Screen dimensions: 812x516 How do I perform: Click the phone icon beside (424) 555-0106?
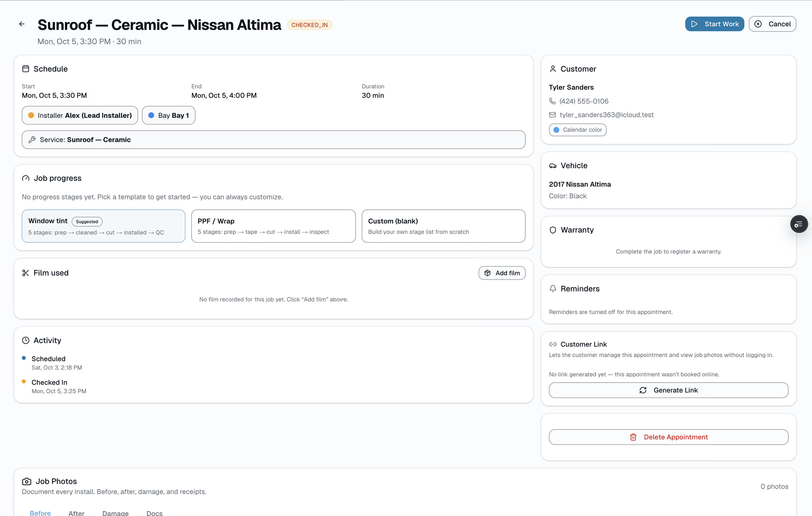552,101
